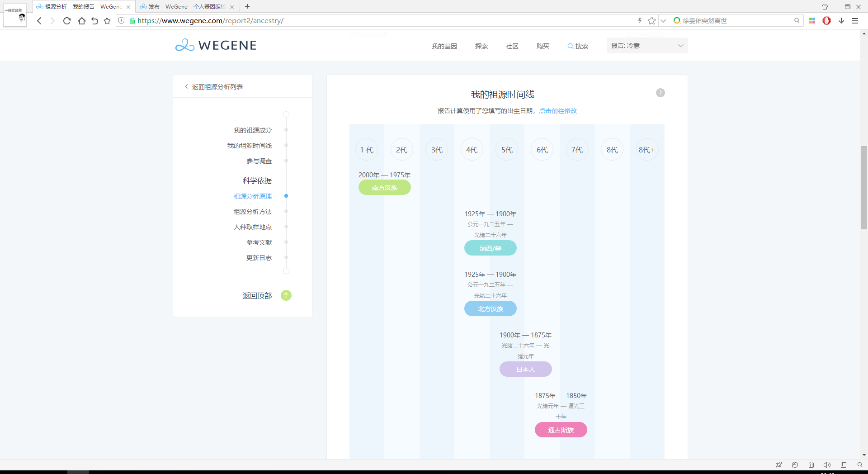Open the browser hamburger menu
The width and height of the screenshot is (868, 474).
pos(855,21)
